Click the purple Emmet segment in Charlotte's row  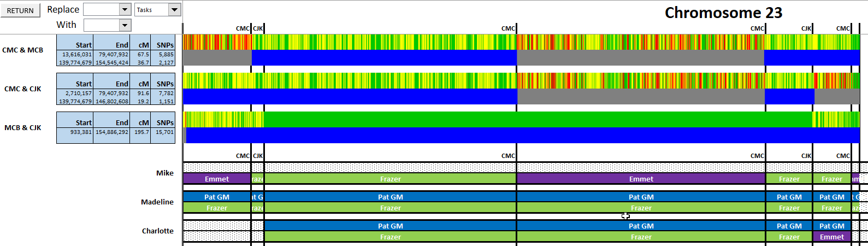[831, 237]
